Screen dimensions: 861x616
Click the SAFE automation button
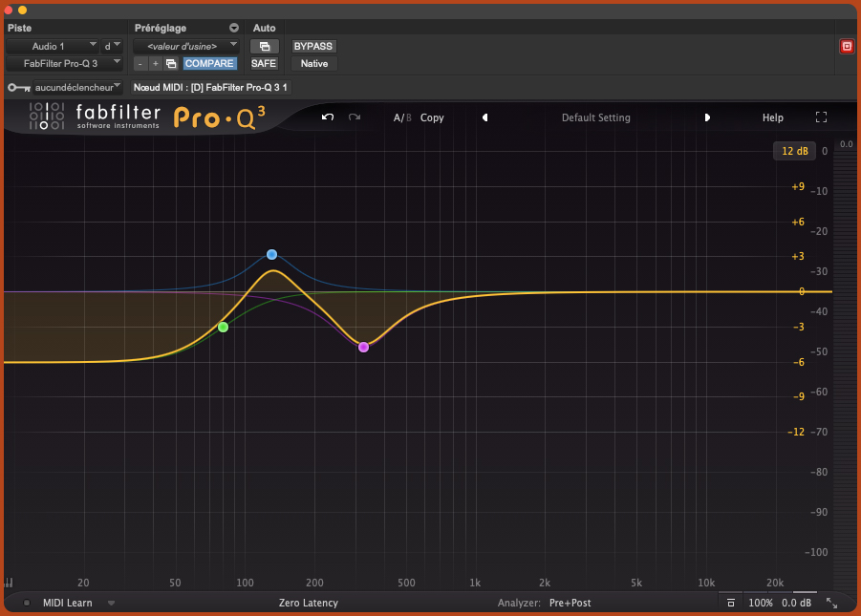[264, 63]
